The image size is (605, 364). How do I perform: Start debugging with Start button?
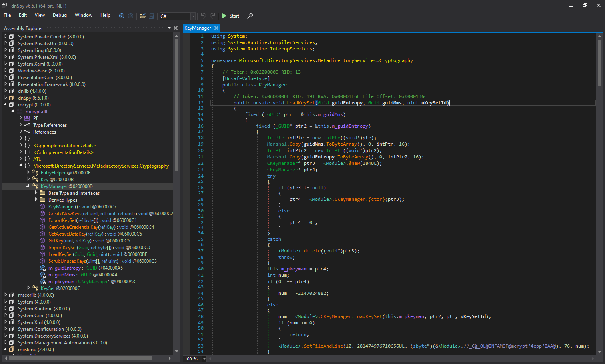click(231, 16)
